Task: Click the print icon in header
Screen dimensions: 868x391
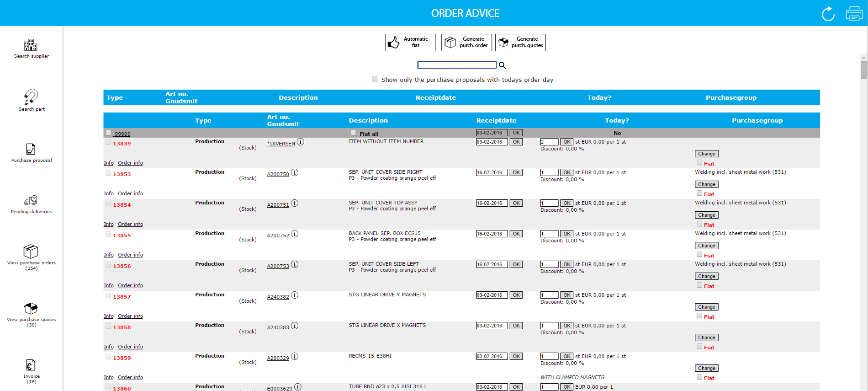Action: click(x=854, y=14)
